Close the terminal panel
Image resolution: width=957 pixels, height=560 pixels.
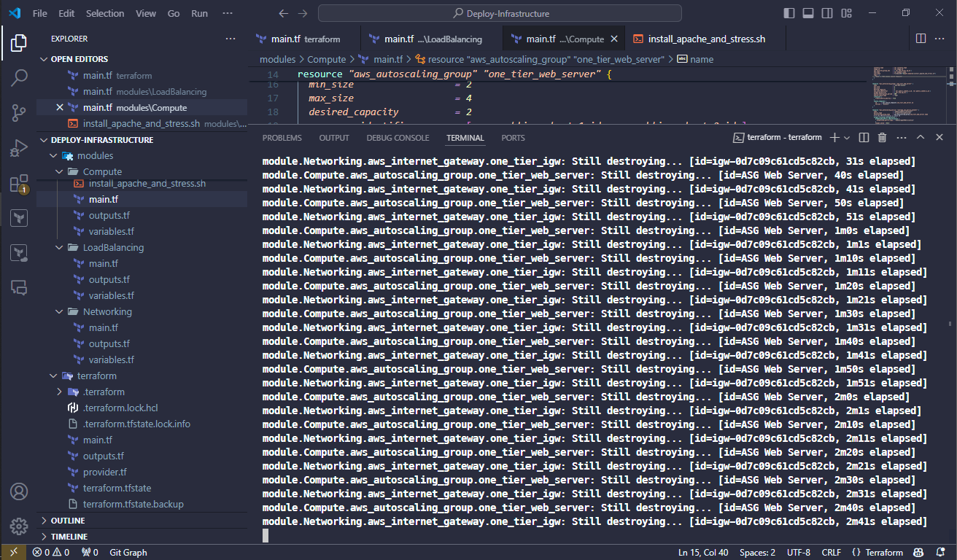point(939,137)
